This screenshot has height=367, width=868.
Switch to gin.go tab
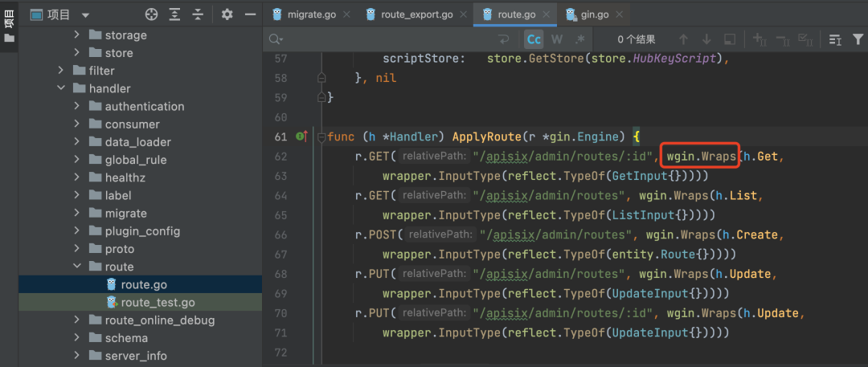click(x=595, y=15)
